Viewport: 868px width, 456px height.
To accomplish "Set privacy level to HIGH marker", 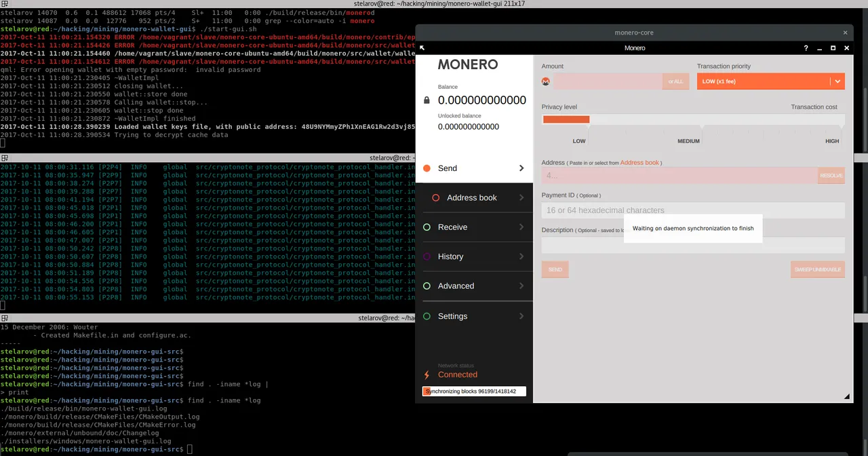I will (x=832, y=141).
